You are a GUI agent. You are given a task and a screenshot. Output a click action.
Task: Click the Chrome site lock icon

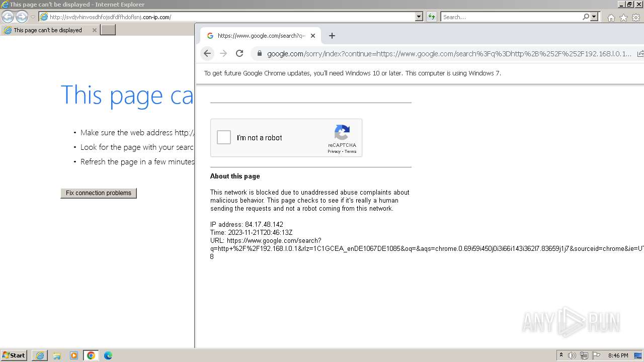(x=260, y=53)
